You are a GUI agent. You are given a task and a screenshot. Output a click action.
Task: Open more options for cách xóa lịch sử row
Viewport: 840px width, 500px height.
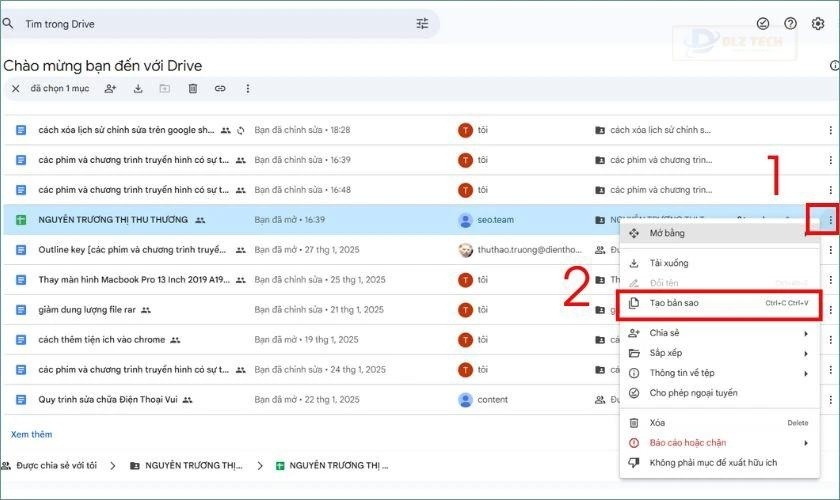pos(830,130)
